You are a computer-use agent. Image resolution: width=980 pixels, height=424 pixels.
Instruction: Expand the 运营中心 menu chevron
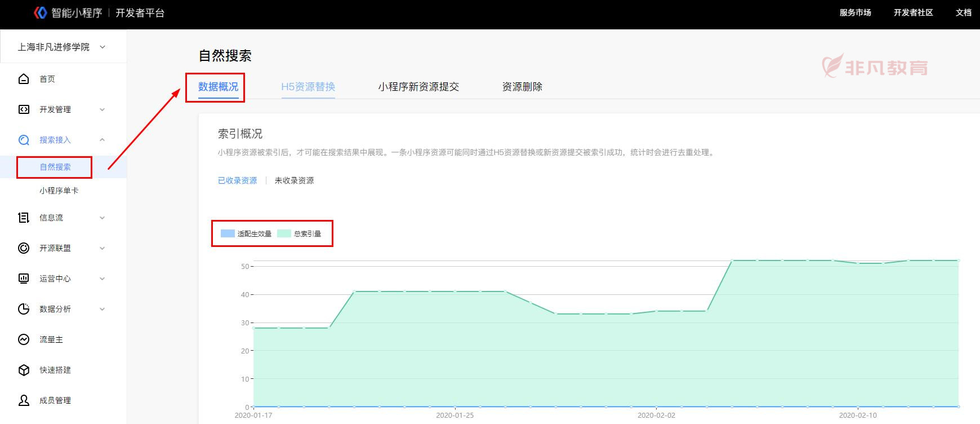pyautogui.click(x=102, y=279)
